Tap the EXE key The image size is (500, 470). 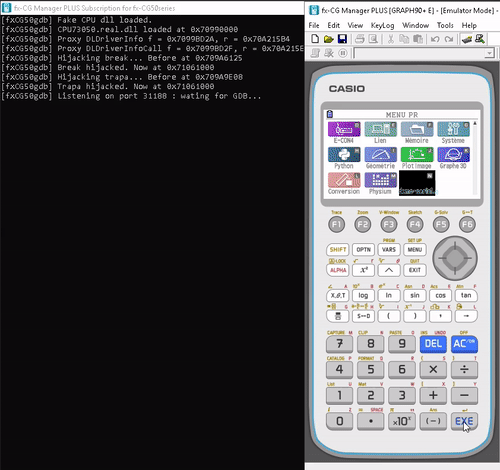(464, 421)
